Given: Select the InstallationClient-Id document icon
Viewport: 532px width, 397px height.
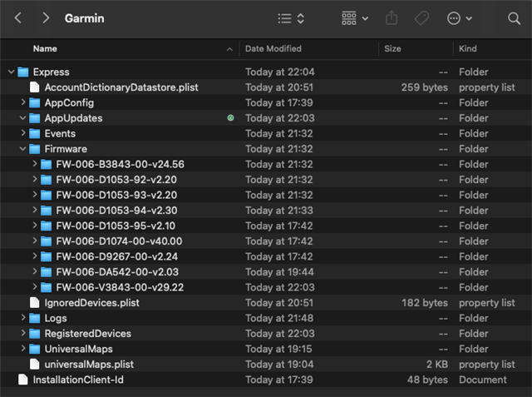Looking at the screenshot, I should point(22,380).
